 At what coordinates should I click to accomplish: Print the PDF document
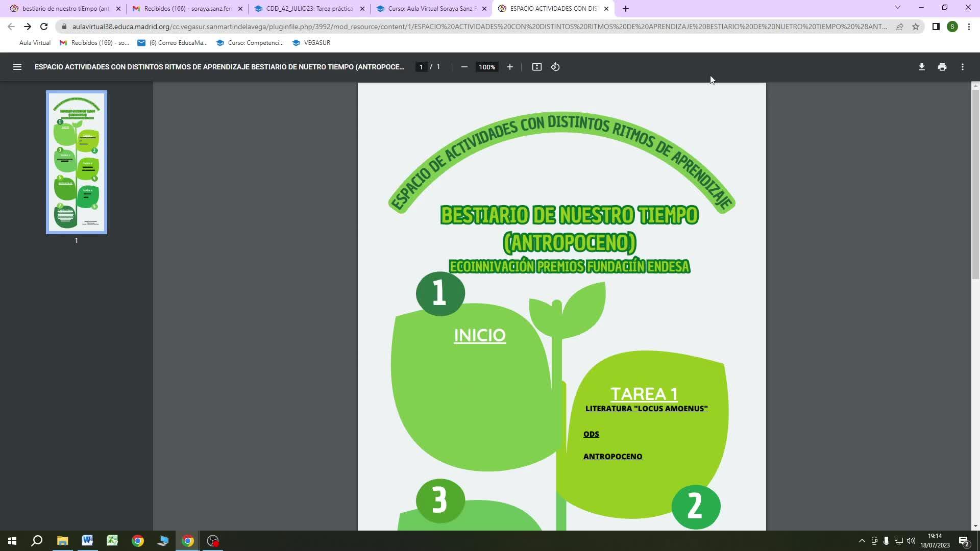coord(942,67)
